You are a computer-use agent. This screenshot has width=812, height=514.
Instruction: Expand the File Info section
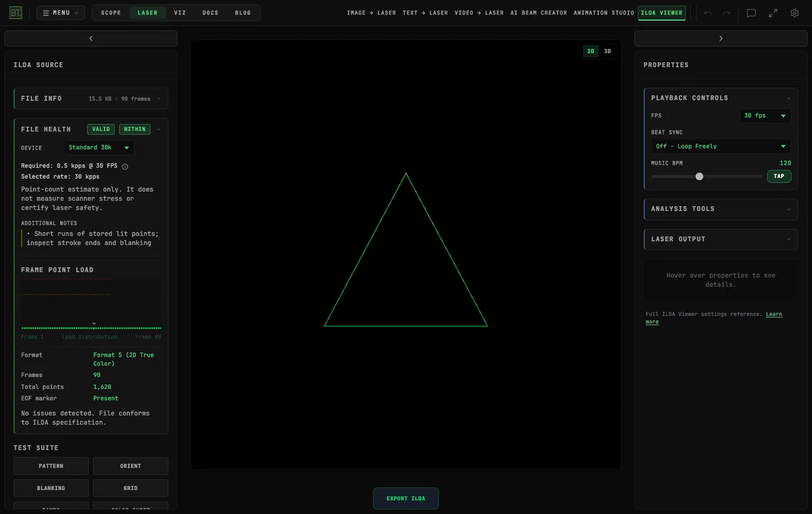(91, 99)
